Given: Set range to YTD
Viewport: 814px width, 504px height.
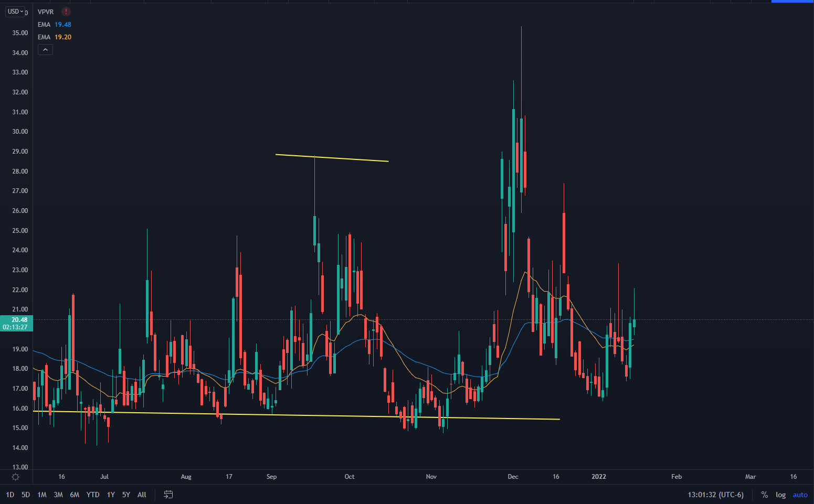Looking at the screenshot, I should [x=93, y=495].
